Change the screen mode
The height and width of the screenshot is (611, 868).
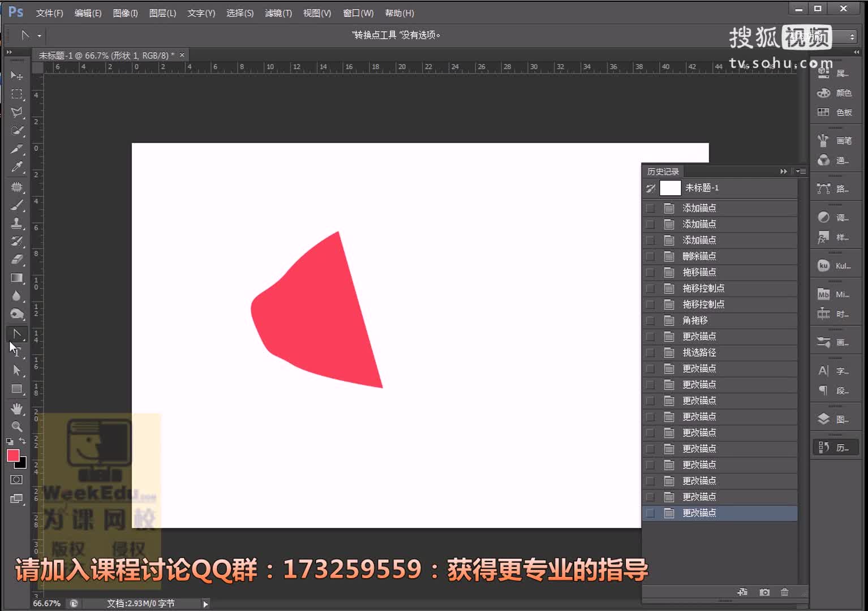pyautogui.click(x=17, y=499)
